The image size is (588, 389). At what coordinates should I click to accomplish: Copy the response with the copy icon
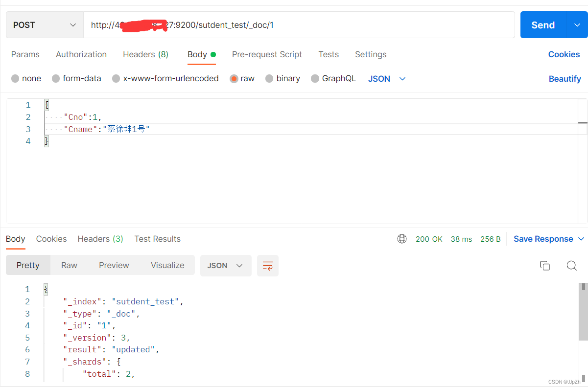[545, 266]
